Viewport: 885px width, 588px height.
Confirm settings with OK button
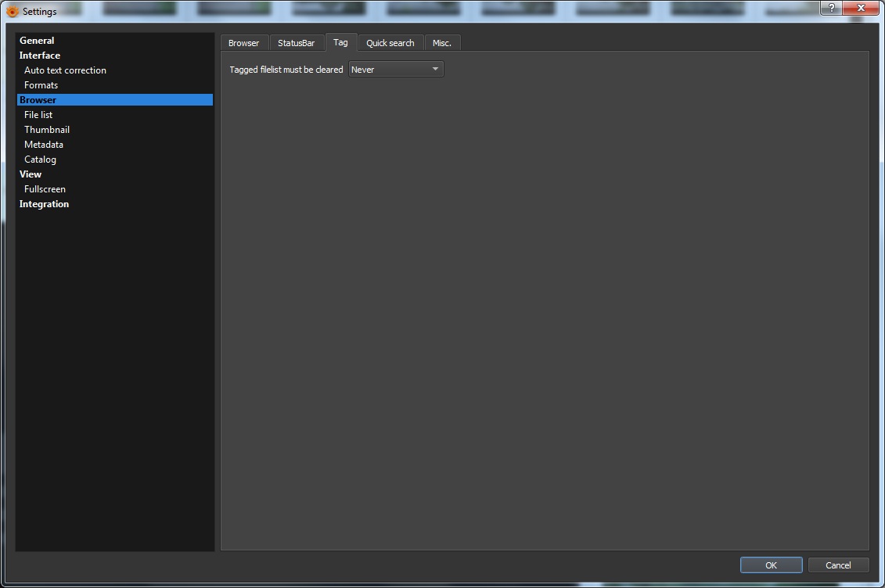point(771,565)
